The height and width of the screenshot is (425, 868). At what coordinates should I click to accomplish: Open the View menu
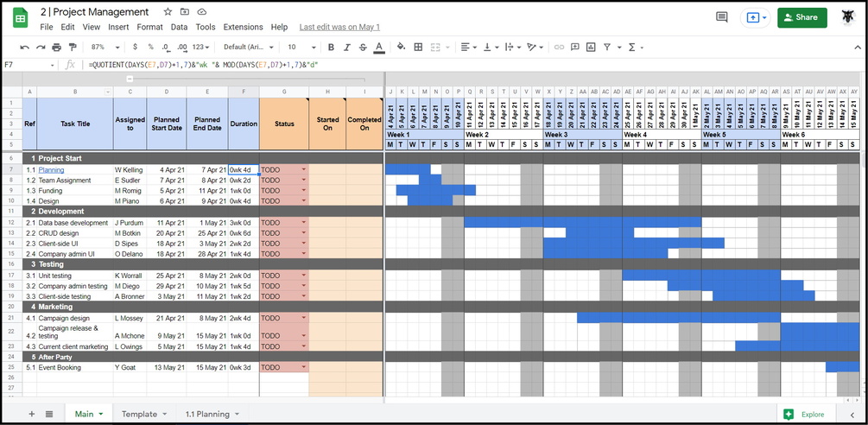pos(92,27)
